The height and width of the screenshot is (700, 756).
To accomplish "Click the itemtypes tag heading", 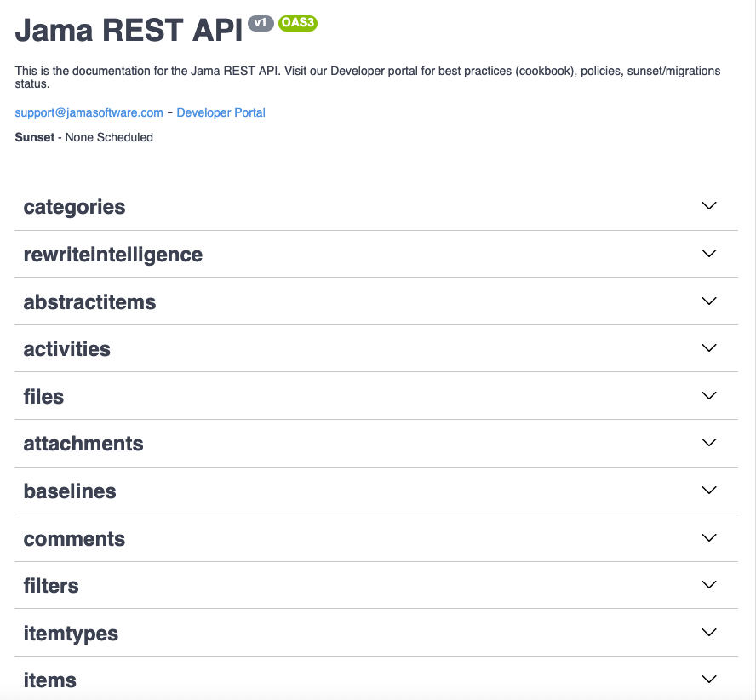I will pyautogui.click(x=71, y=634).
